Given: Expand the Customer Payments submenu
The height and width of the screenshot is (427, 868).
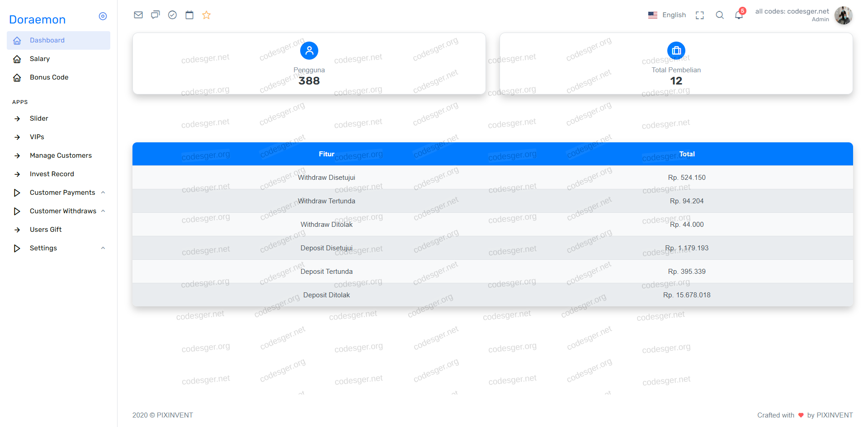Looking at the screenshot, I should (x=62, y=192).
